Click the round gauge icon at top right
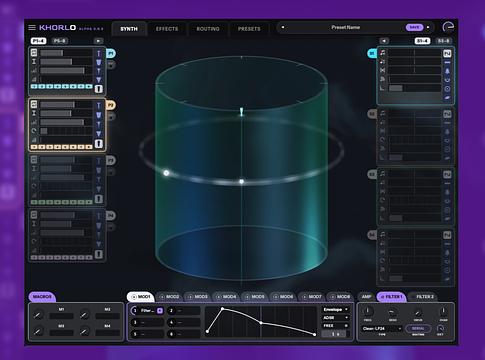 coord(448,27)
